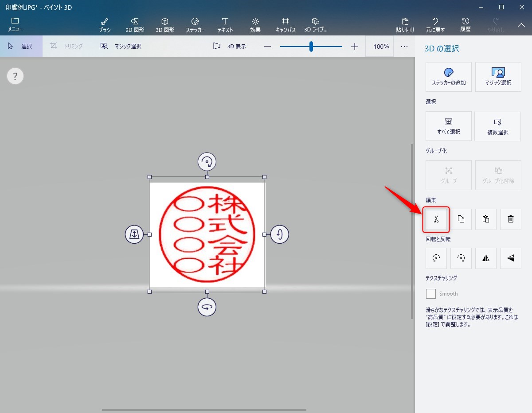The image size is (532, 413).
Task: Open the 効果 effects tab
Action: (255, 25)
